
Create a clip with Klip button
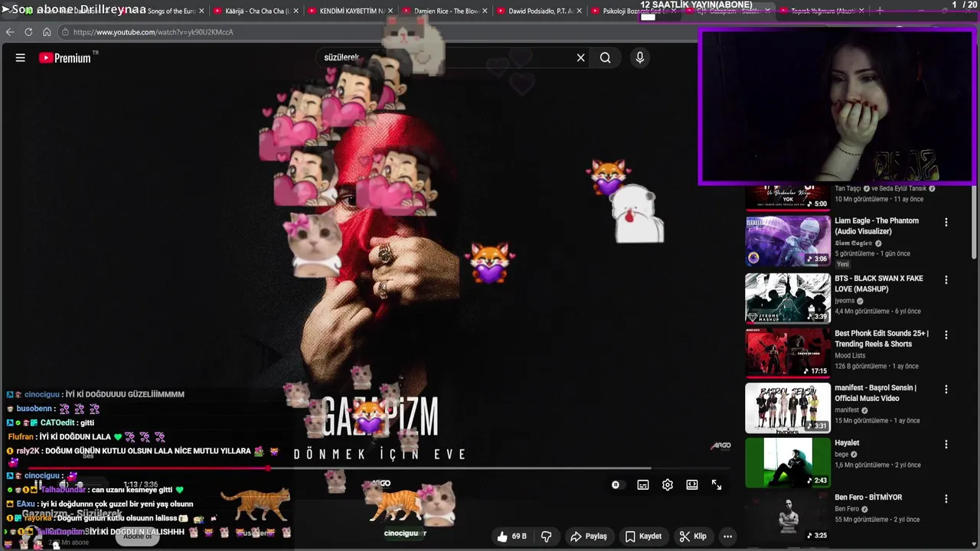[693, 536]
